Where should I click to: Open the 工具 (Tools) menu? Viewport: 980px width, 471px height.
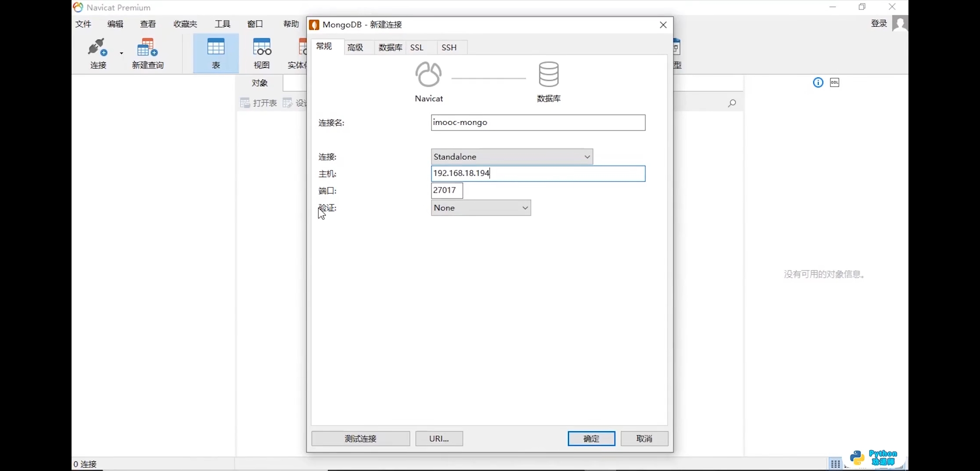tap(222, 24)
